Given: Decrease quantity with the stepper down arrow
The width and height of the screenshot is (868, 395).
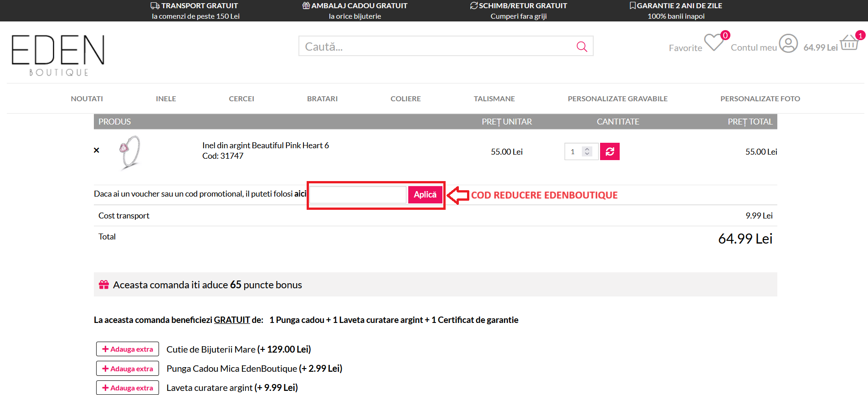Looking at the screenshot, I should (x=587, y=154).
